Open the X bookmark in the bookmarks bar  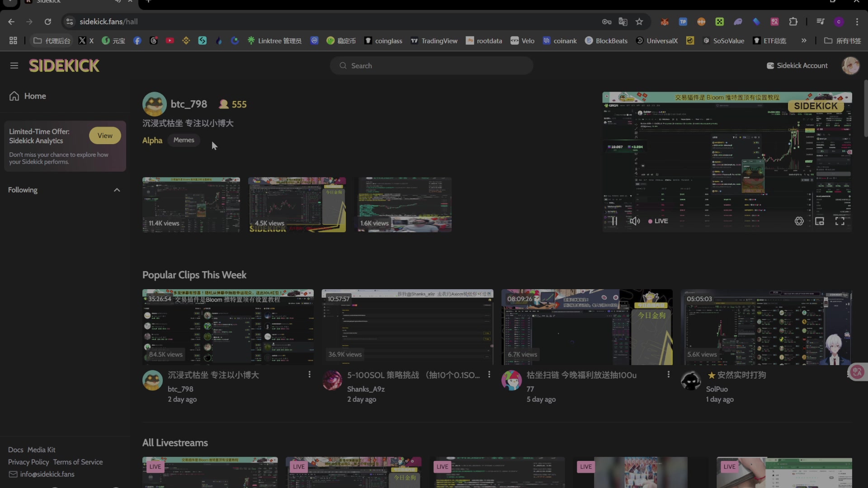click(86, 41)
